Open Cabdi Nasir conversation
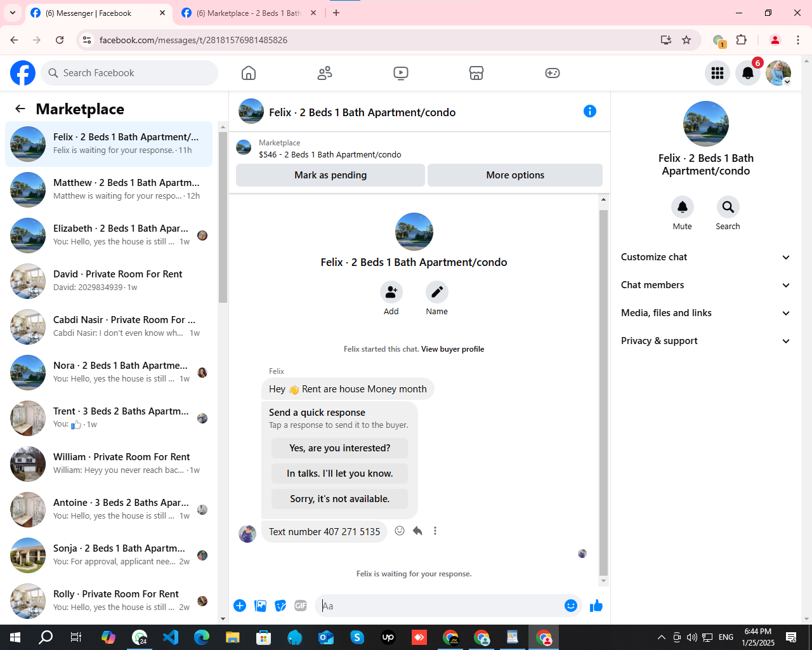 pos(109,327)
